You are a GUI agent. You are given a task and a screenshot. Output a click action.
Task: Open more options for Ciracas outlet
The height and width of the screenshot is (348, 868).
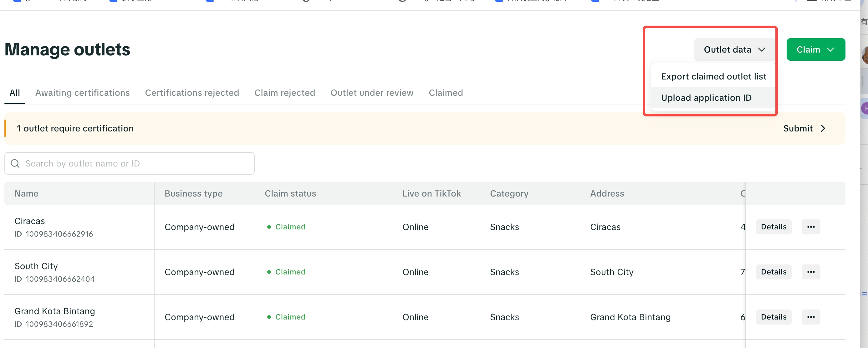click(811, 227)
